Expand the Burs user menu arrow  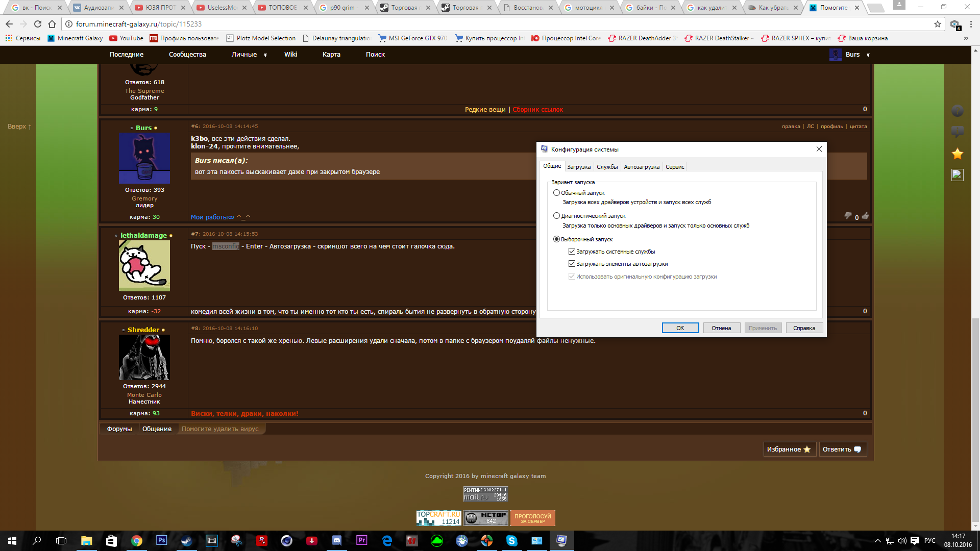[x=868, y=55]
